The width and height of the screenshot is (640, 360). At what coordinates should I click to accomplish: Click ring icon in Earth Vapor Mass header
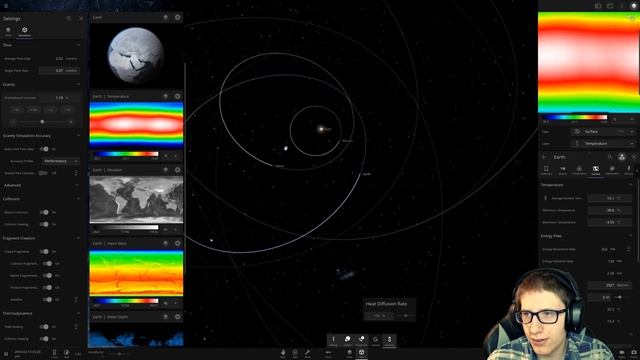[x=178, y=243]
